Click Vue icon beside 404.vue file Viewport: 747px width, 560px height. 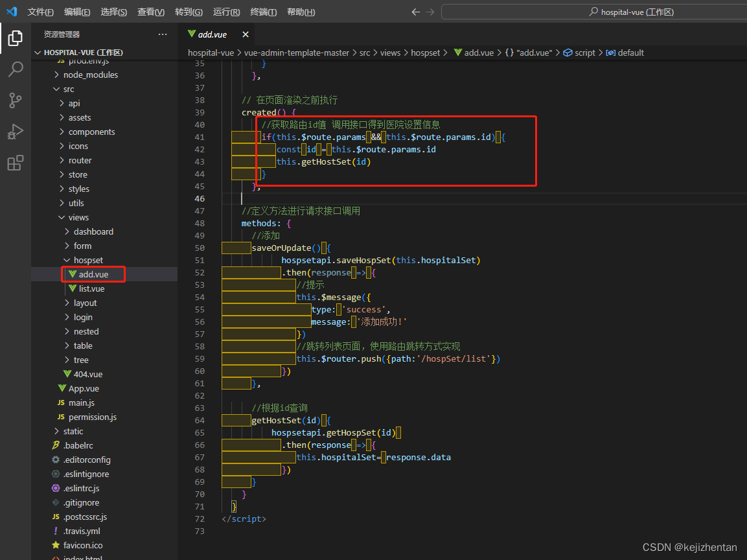click(x=67, y=374)
